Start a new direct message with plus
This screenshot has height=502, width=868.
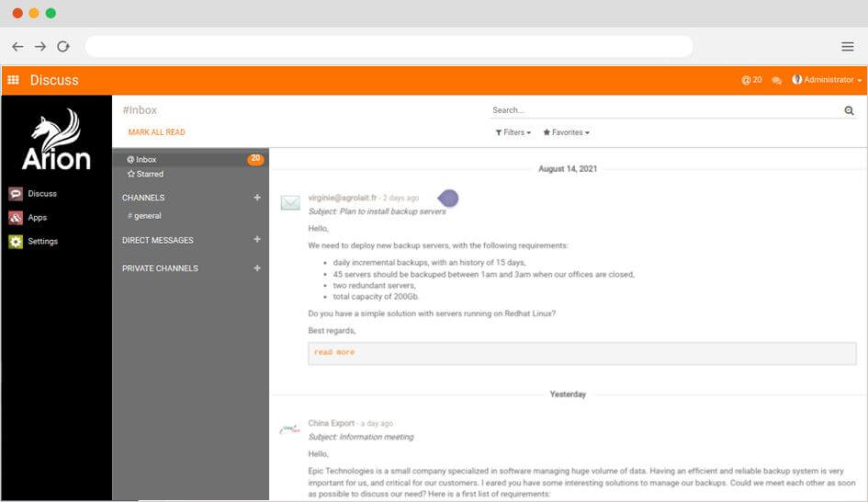coord(257,239)
